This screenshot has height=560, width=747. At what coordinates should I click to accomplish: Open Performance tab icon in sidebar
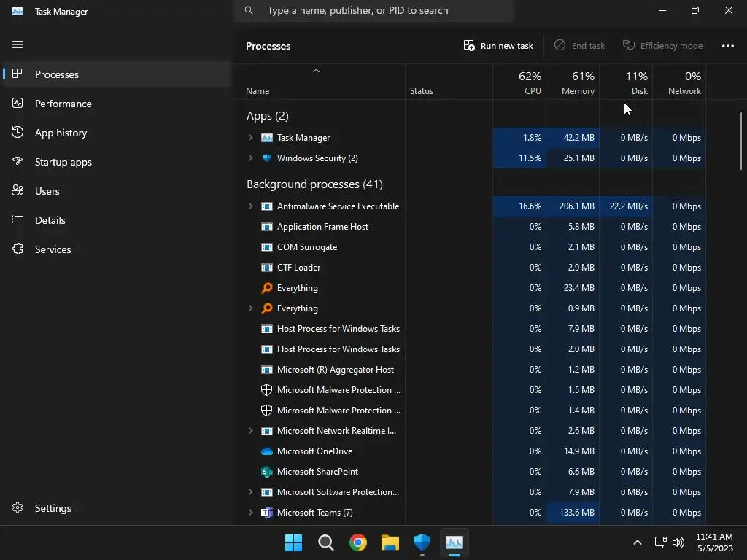coord(18,104)
